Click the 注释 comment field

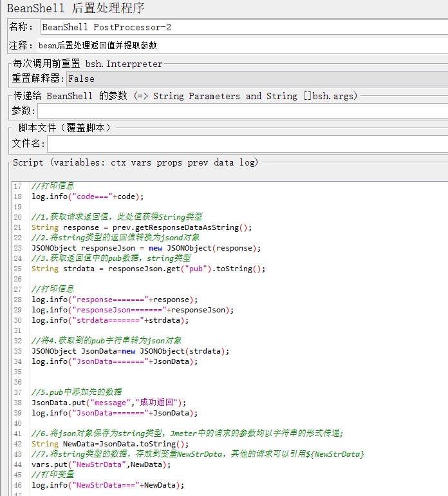[243, 46]
